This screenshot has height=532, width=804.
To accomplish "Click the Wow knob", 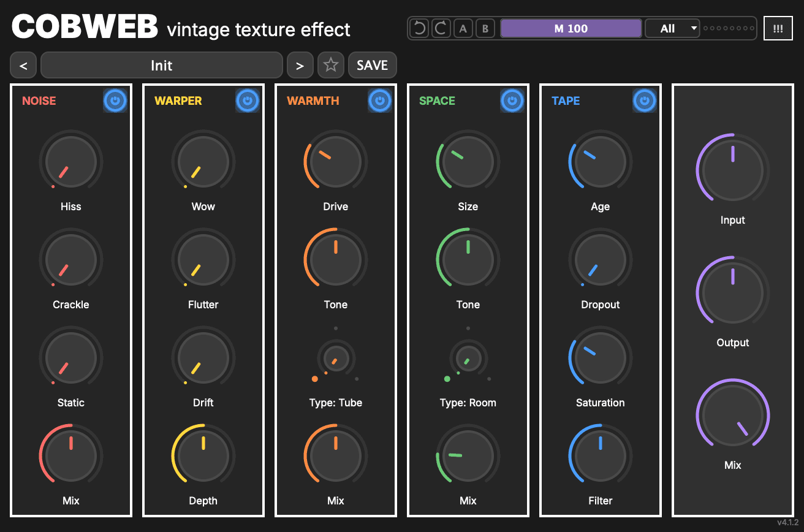I will tap(203, 162).
